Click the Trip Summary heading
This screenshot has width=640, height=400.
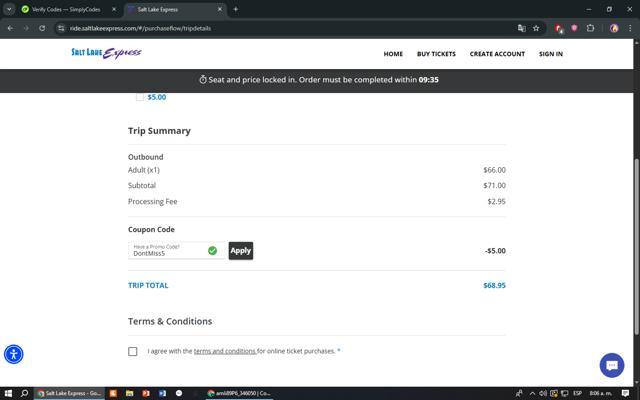pyautogui.click(x=159, y=131)
